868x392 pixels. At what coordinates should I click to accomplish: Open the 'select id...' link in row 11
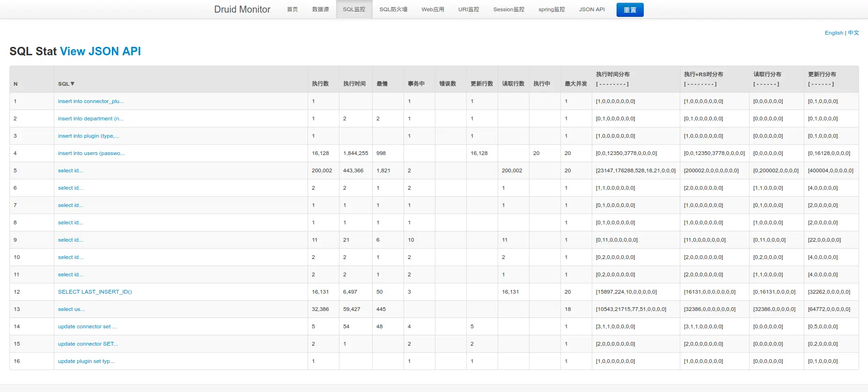71,274
